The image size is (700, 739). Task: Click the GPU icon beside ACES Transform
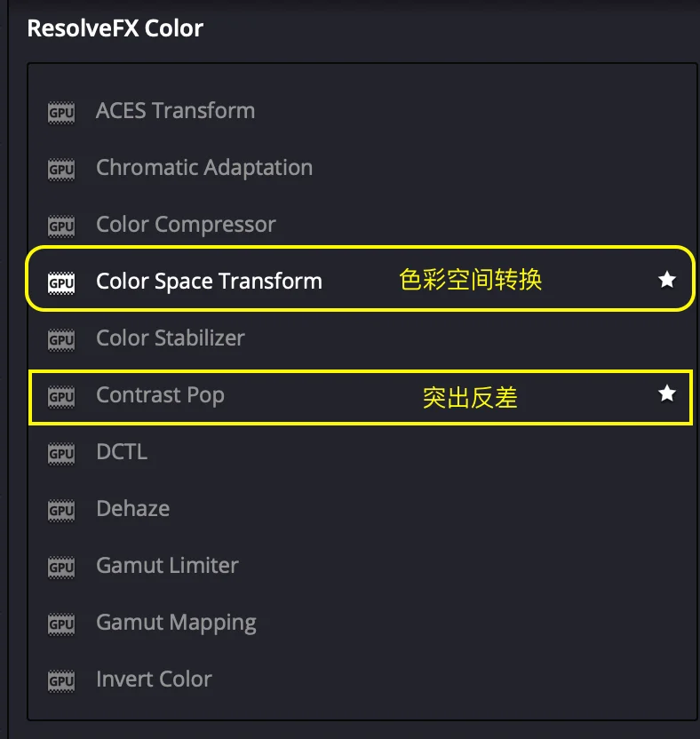pyautogui.click(x=61, y=113)
